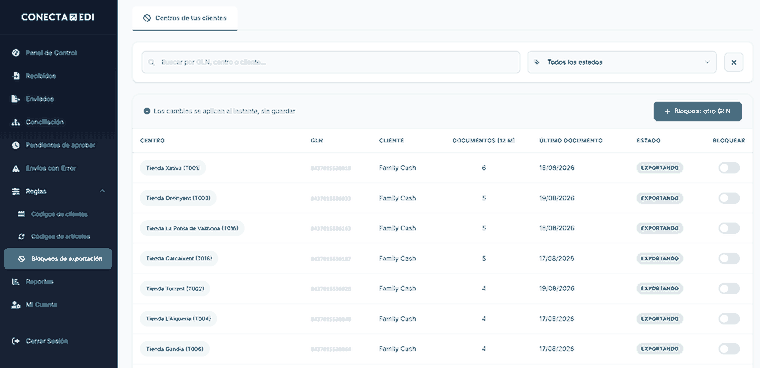The height and width of the screenshot is (368, 760).
Task: Click the Tienda L'Alqueria centre chip
Action: click(x=178, y=319)
